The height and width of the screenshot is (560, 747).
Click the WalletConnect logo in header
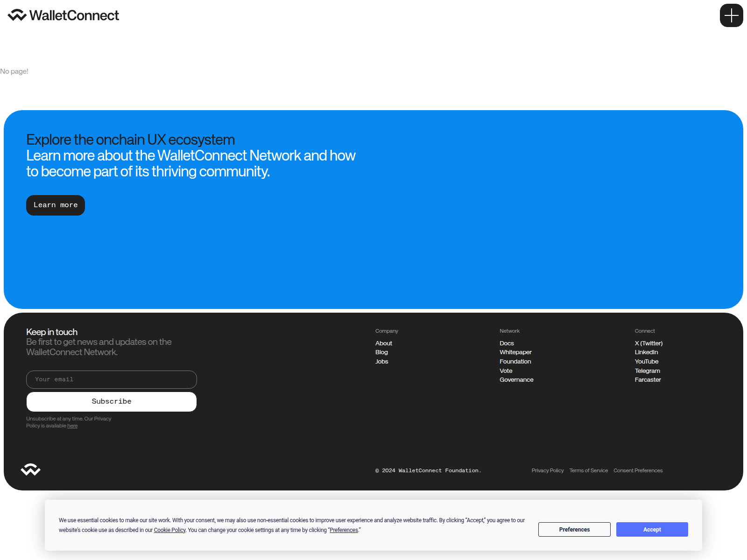[63, 15]
